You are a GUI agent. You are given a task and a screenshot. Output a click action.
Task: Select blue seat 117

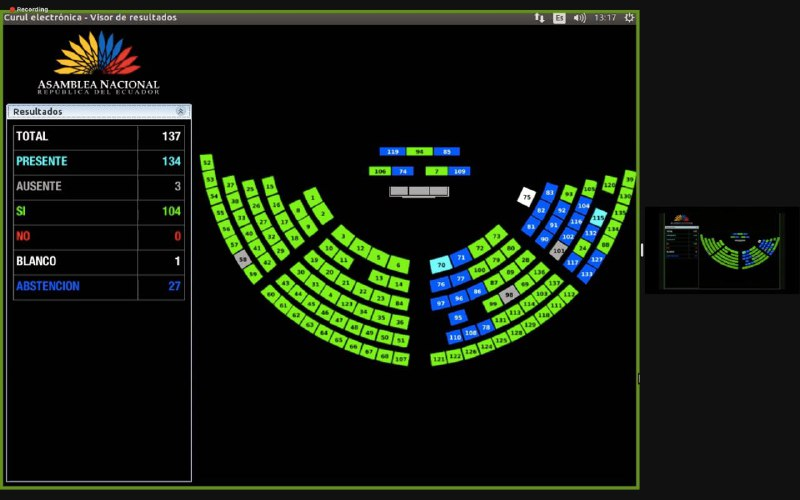pos(572,263)
